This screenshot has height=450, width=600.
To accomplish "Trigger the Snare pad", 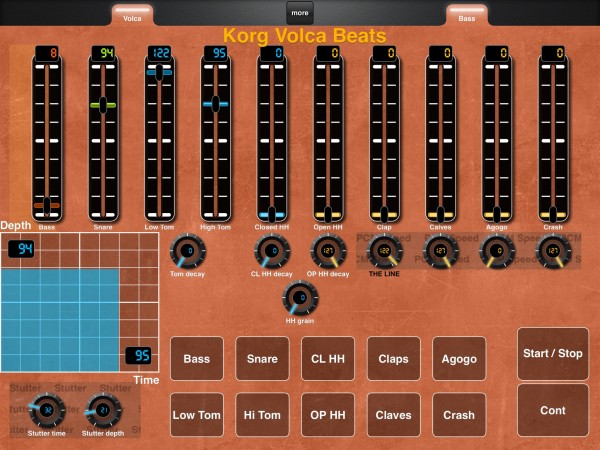I will click(262, 359).
